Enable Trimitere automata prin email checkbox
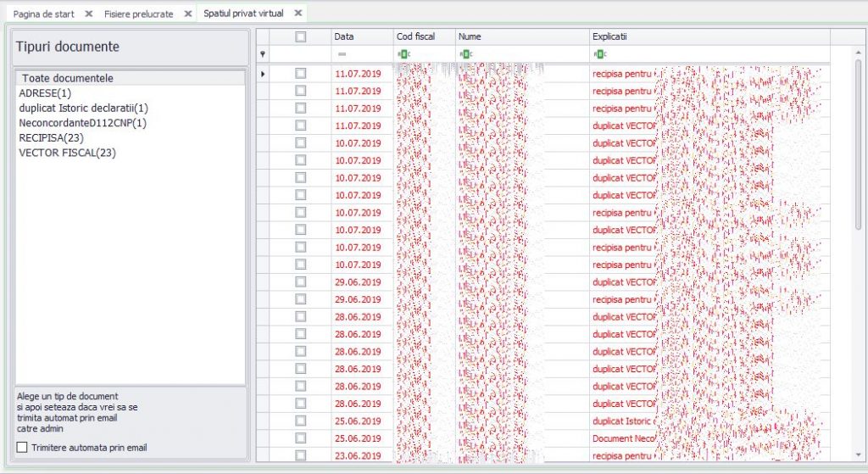This screenshot has height=474, width=868. pos(22,447)
